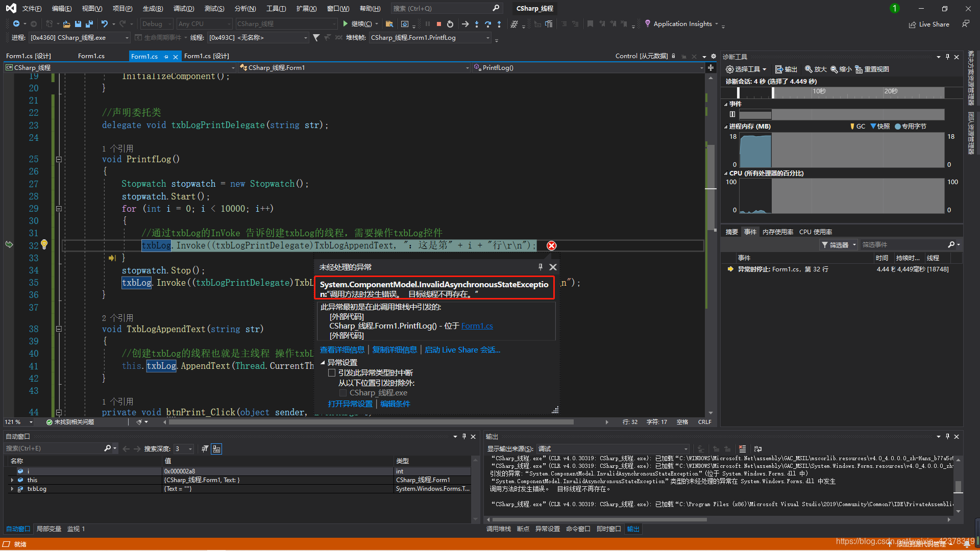Screen dimensions: 980x551
Task: Click the lightbulb quick actions icon
Action: 44,245
